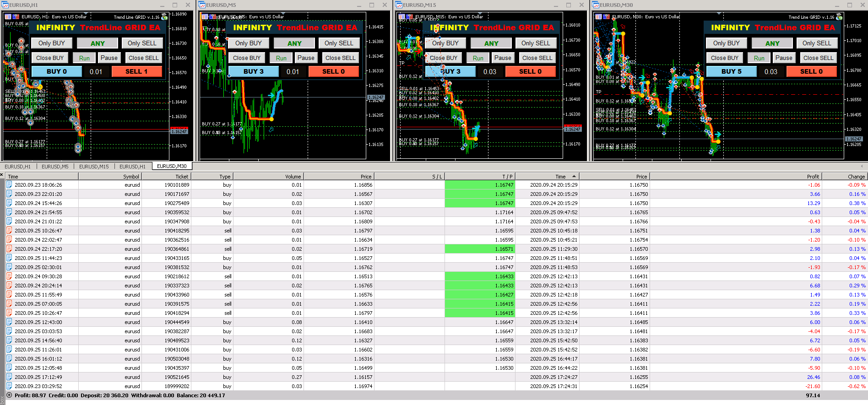Click Close SELL on the M30 chart panel
This screenshot has height=405, width=868.
pos(818,58)
